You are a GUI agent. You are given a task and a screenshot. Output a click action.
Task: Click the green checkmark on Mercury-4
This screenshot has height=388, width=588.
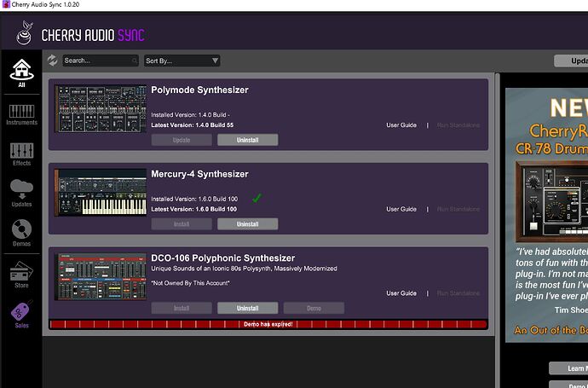pyautogui.click(x=257, y=198)
